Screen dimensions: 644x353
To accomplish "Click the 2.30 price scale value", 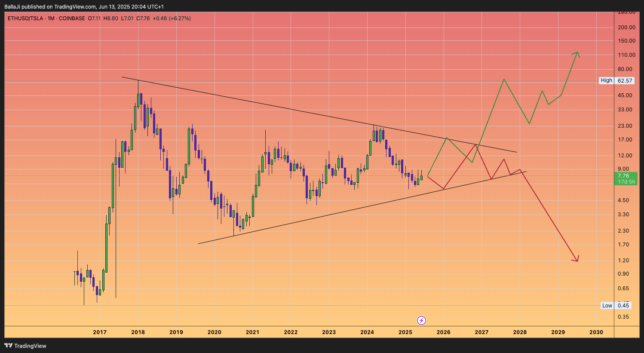I will point(623,231).
